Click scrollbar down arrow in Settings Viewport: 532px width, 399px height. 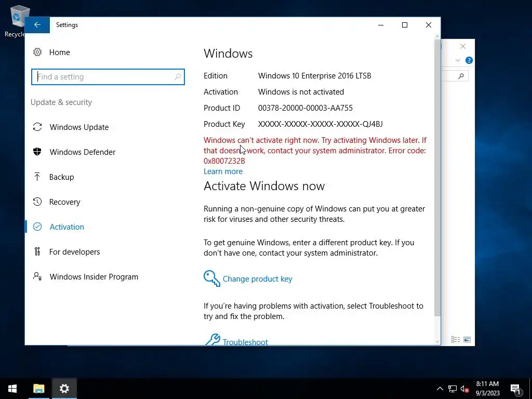click(437, 342)
